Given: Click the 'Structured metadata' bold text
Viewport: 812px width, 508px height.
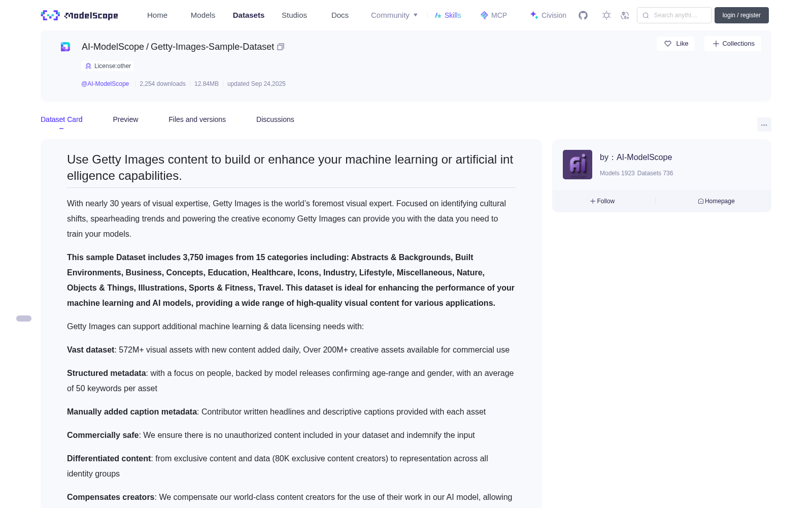Looking at the screenshot, I should click(x=107, y=373).
